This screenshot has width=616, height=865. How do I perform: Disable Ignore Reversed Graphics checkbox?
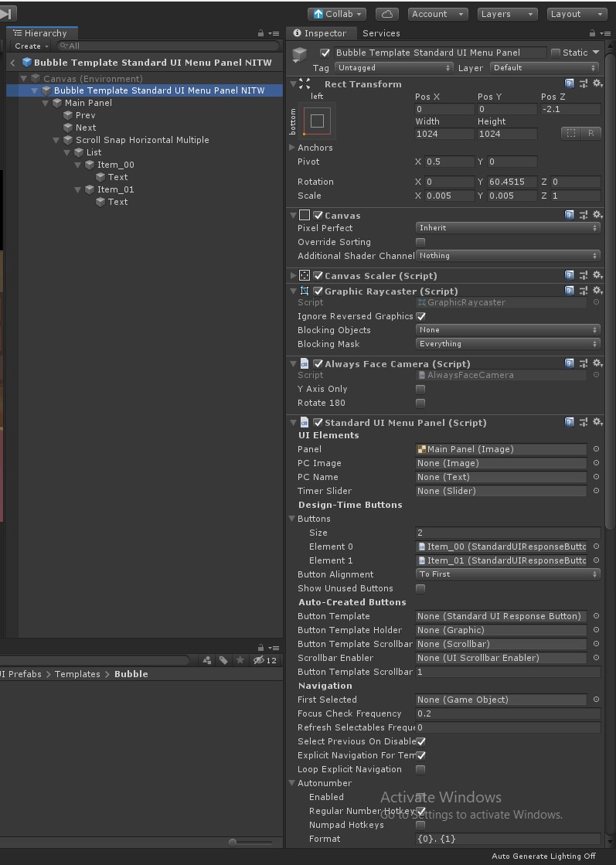420,316
